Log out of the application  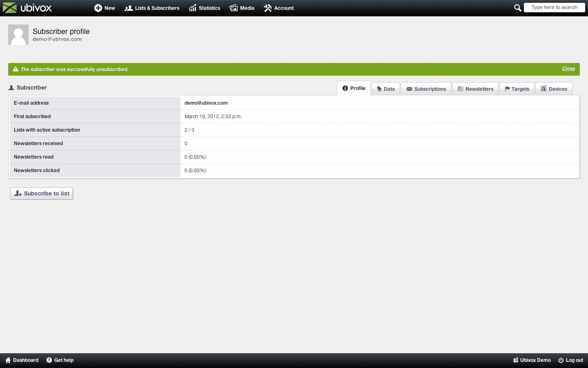[x=570, y=360]
